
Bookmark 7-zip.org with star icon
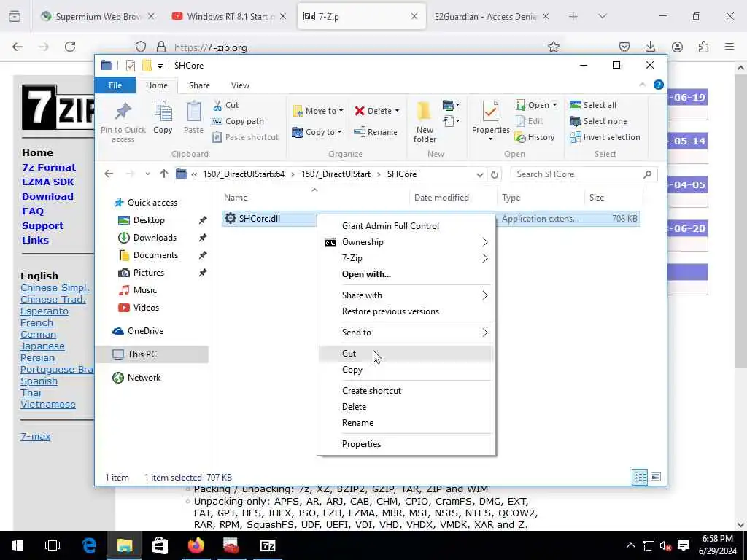click(553, 47)
